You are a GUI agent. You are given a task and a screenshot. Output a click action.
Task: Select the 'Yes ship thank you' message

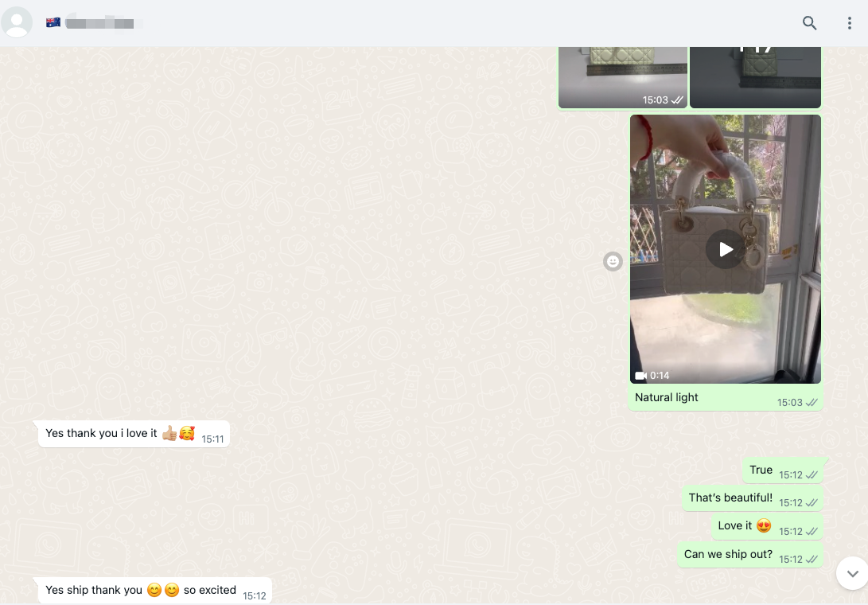pos(155,591)
